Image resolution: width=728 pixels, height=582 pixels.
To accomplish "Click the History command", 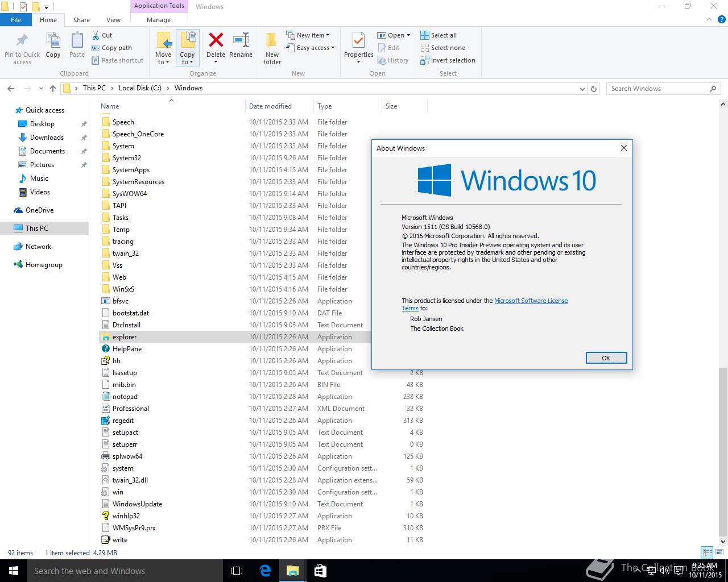I will [x=393, y=60].
